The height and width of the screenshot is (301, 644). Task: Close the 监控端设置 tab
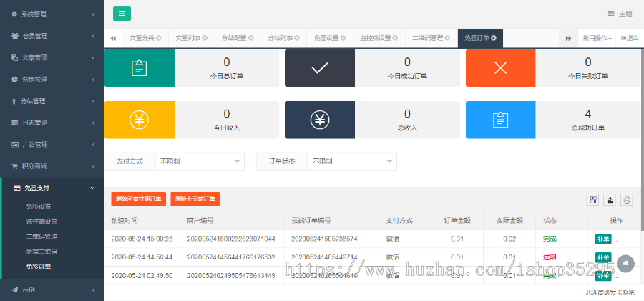point(395,38)
